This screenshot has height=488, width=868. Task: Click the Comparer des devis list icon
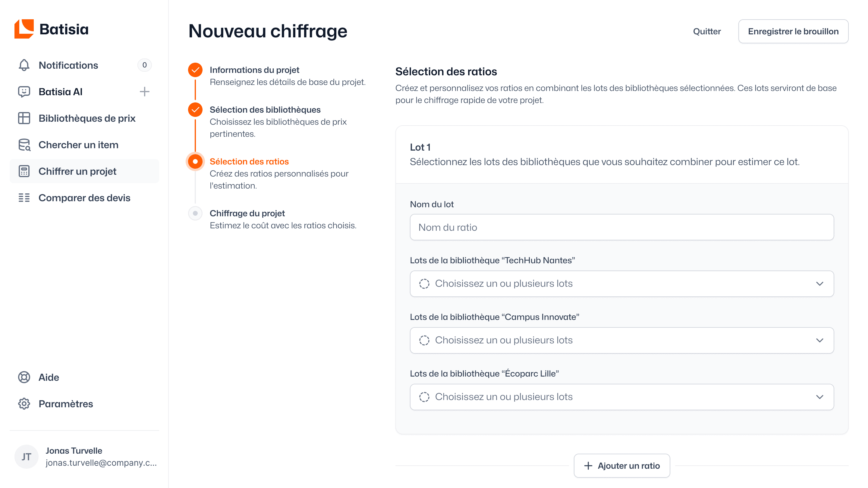tap(24, 198)
